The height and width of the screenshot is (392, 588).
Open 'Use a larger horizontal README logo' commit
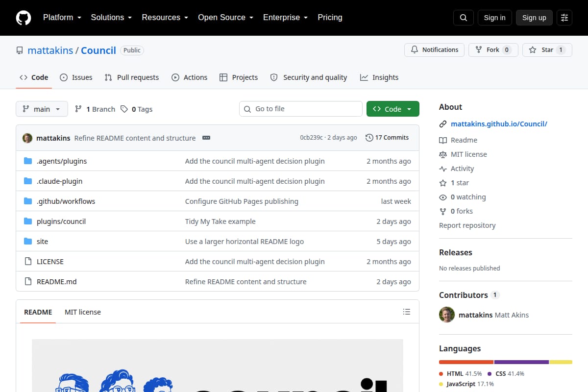click(x=245, y=242)
